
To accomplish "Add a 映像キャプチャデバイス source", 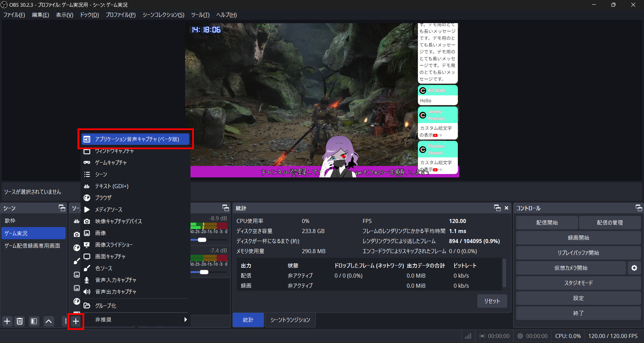I will 136,221.
